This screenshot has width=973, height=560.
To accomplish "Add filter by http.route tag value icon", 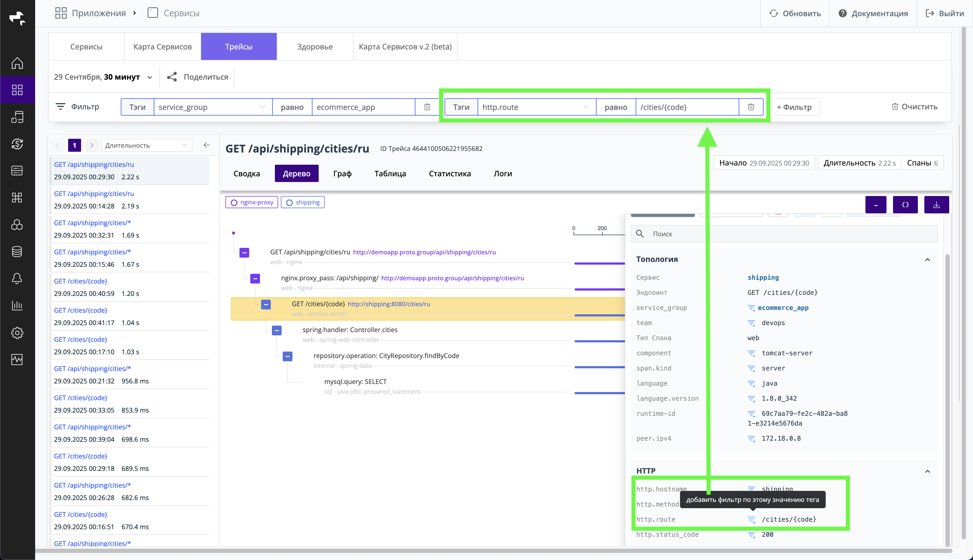I will point(751,519).
